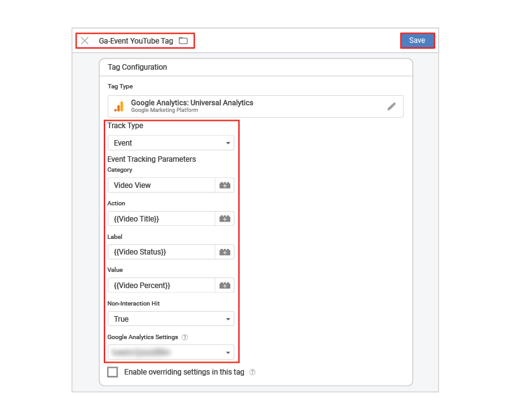Click the Label field containing {{Video Status}}
This screenshot has width=511, height=420.
pos(161,252)
